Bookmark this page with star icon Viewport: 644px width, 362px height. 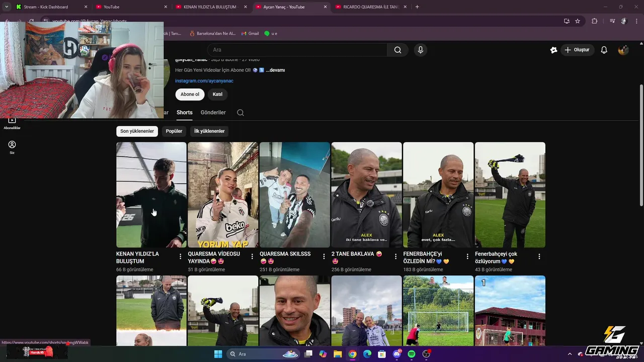click(578, 21)
